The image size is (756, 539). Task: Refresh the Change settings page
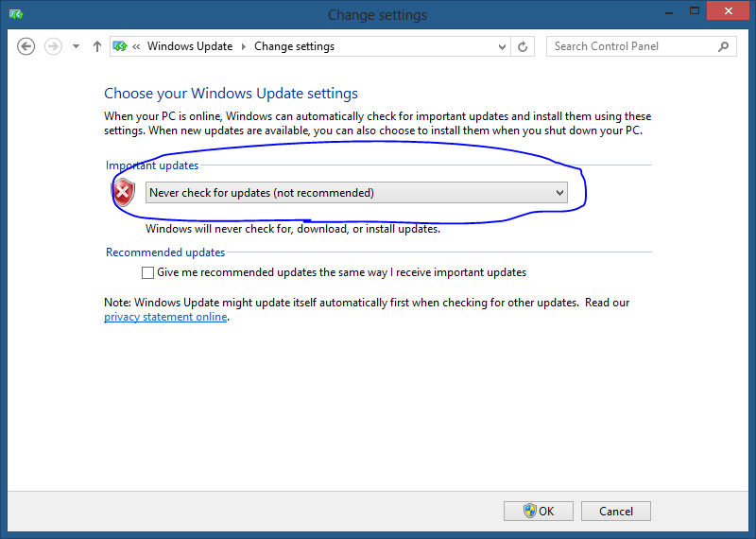[x=523, y=46]
